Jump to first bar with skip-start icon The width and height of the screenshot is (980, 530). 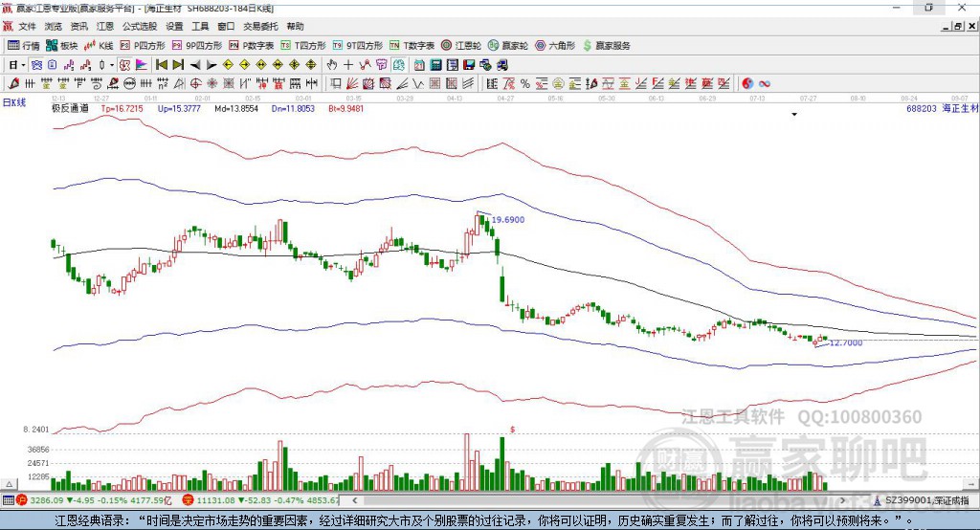pyautogui.click(x=162, y=65)
